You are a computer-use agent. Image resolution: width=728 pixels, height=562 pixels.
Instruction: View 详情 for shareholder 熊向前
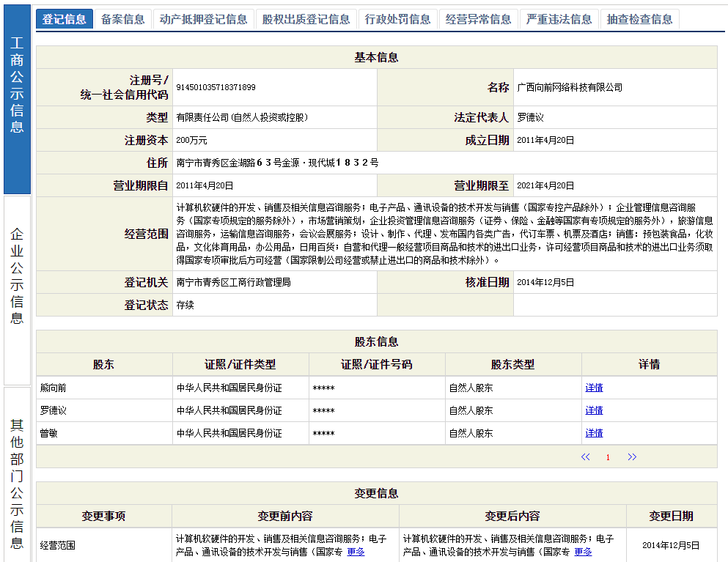point(593,387)
